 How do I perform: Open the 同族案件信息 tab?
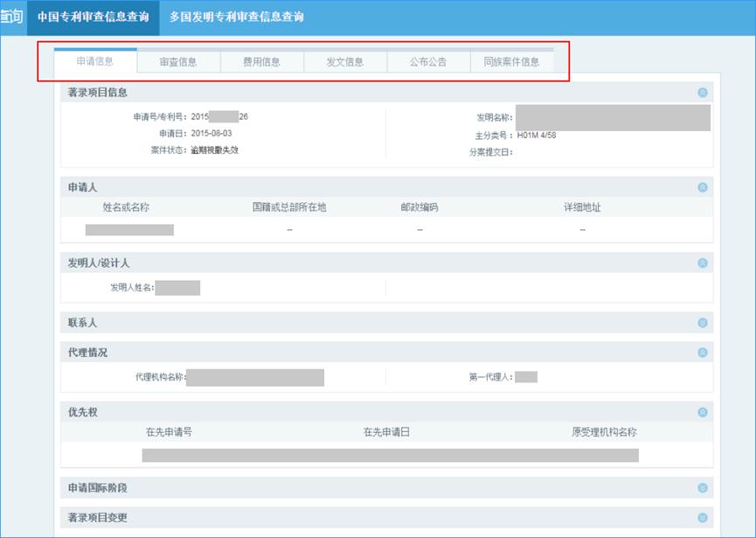513,61
